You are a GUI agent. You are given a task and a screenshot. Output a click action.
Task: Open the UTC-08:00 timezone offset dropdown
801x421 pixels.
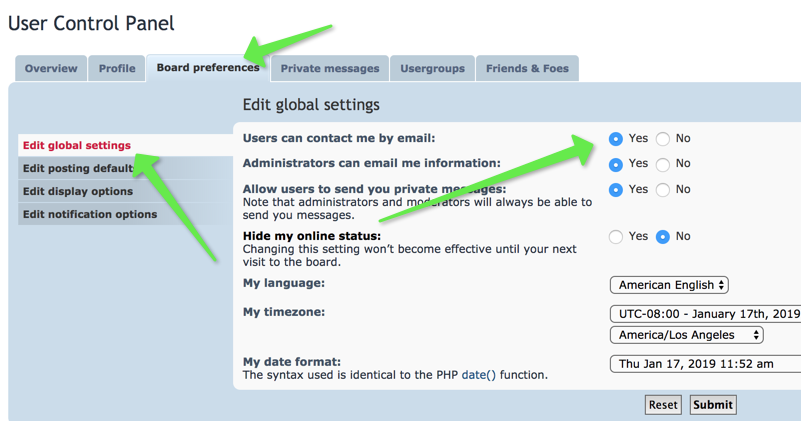pos(705,314)
